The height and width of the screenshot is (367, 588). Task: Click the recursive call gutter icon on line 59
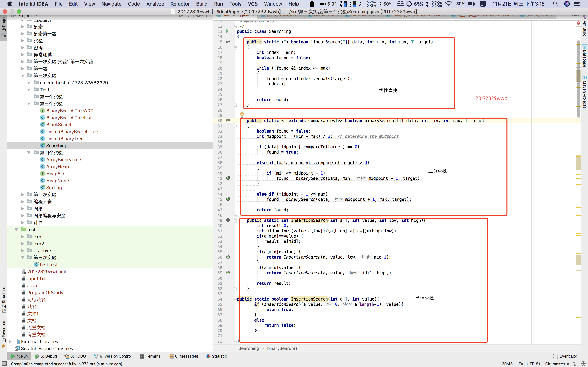pyautogui.click(x=228, y=273)
